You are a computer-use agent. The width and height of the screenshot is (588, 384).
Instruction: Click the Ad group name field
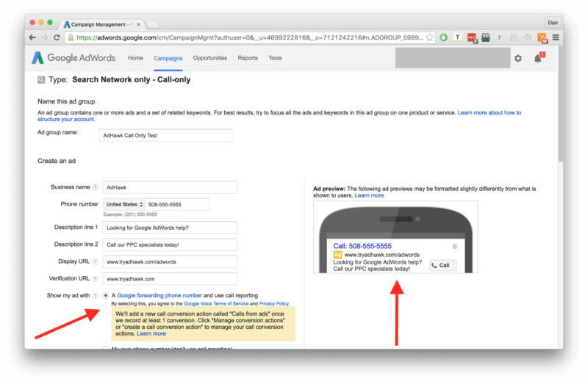tap(167, 135)
